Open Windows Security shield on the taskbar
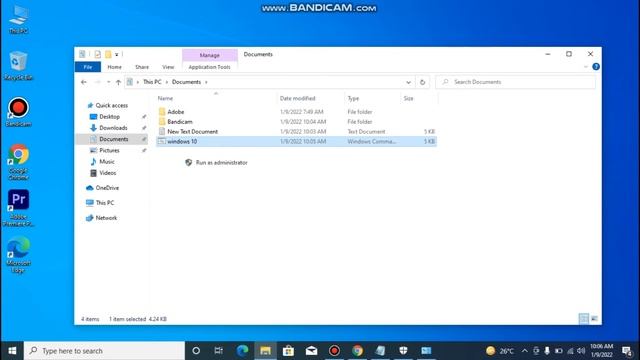 coord(403,351)
